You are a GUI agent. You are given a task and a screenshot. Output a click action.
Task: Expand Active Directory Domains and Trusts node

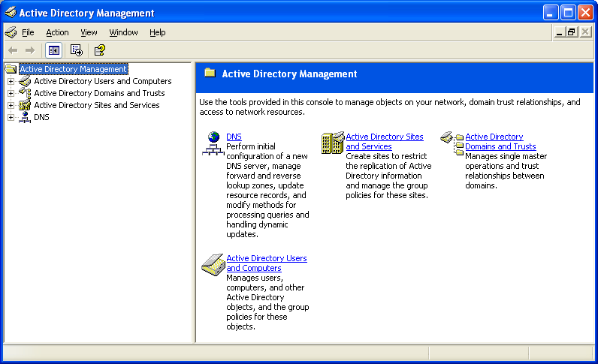(11, 93)
